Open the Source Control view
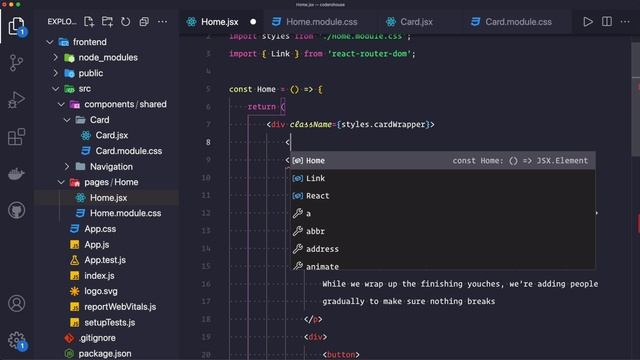The width and height of the screenshot is (640, 360). point(16,63)
